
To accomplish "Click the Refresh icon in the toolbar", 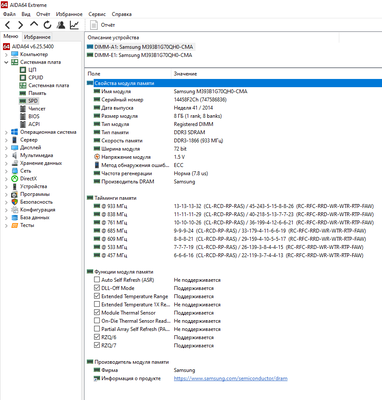I will 47,25.
